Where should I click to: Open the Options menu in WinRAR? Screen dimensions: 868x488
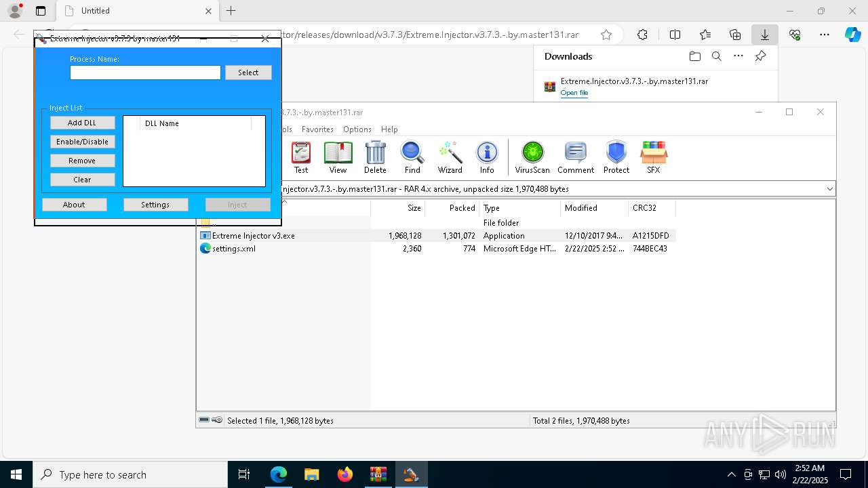(x=357, y=129)
